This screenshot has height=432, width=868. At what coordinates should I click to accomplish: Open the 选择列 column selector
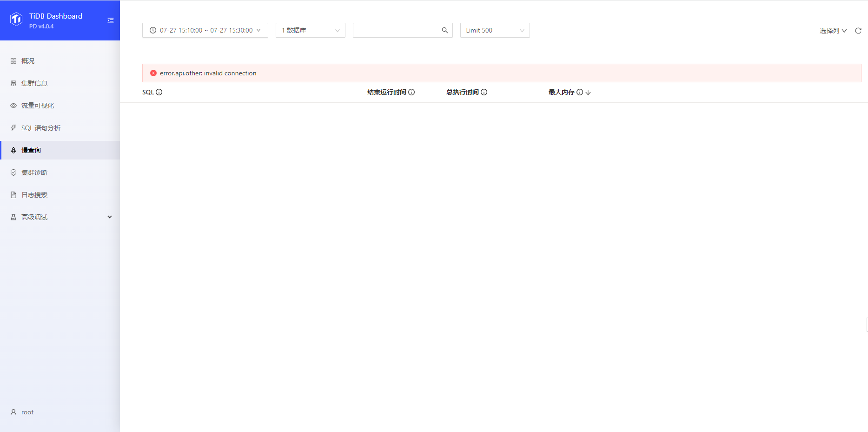tap(833, 31)
